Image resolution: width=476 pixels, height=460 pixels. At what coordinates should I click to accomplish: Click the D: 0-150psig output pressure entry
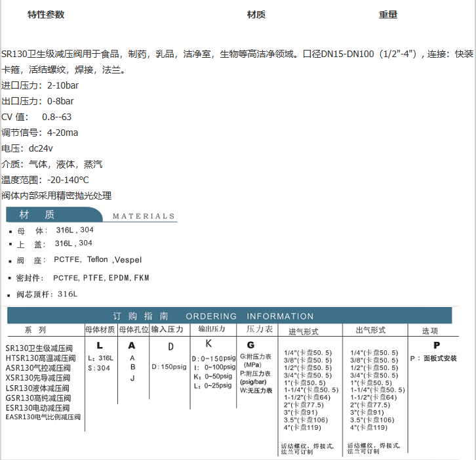214,358
